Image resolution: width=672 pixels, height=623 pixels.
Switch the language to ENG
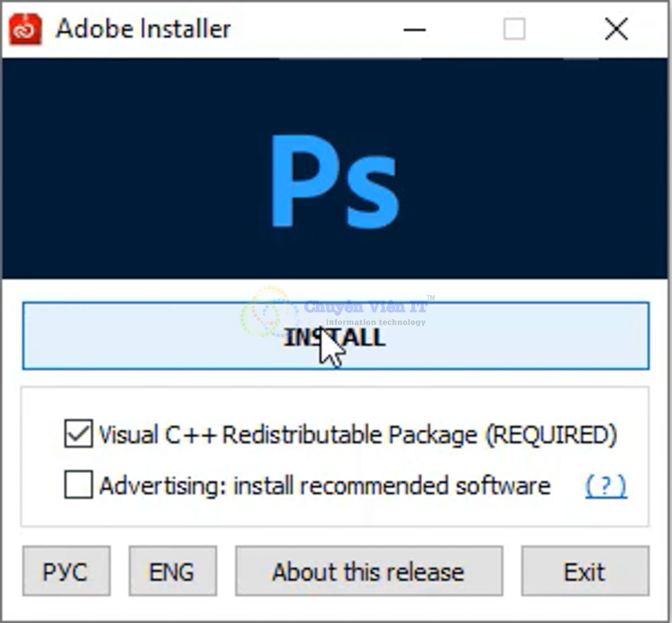coord(172,571)
